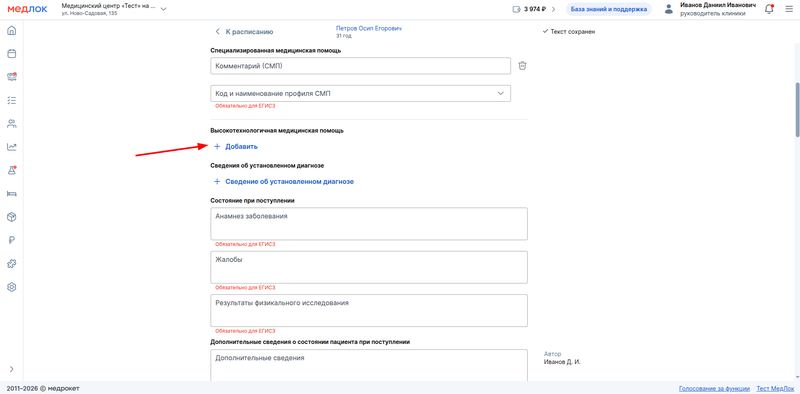Click the user profile avatar icon
The image size is (800, 394).
point(669,9)
